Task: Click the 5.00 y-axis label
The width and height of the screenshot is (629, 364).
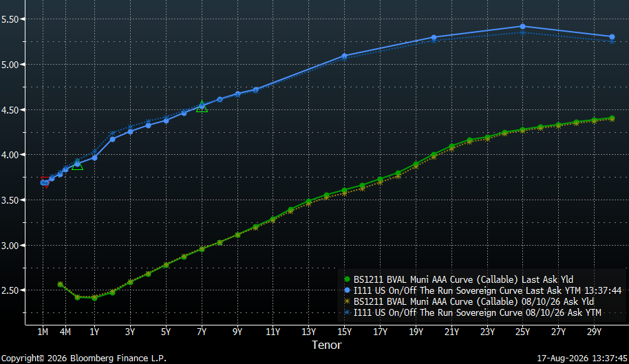Action: pos(10,65)
